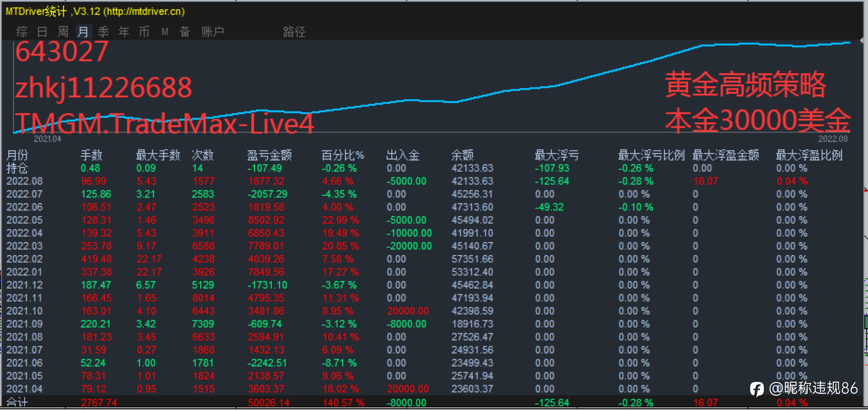Click the 月份 column header
This screenshot has width=868, height=410.
(17, 155)
